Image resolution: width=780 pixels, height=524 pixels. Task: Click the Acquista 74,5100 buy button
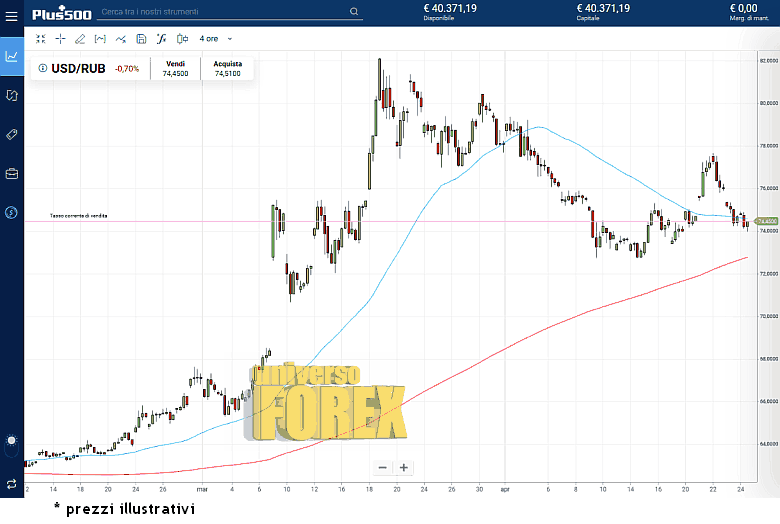227,68
